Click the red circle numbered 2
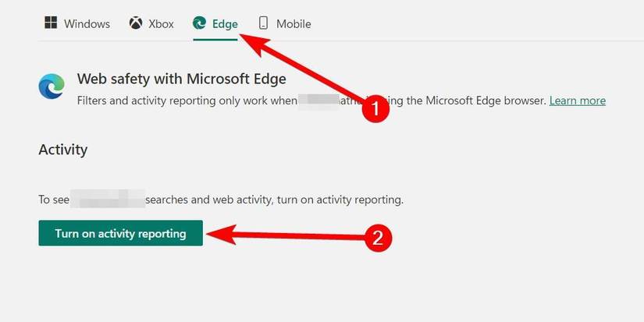This screenshot has width=644, height=322. pos(377,237)
